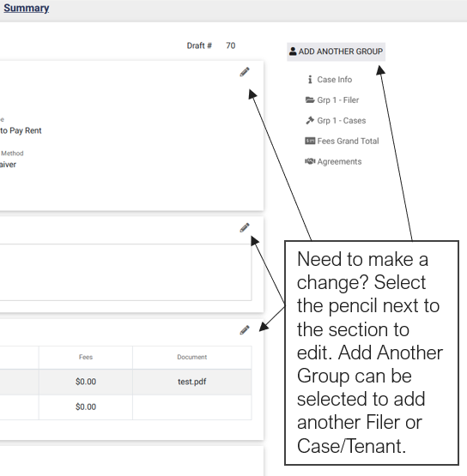Jump to Fees Grand Total section

pyautogui.click(x=348, y=142)
